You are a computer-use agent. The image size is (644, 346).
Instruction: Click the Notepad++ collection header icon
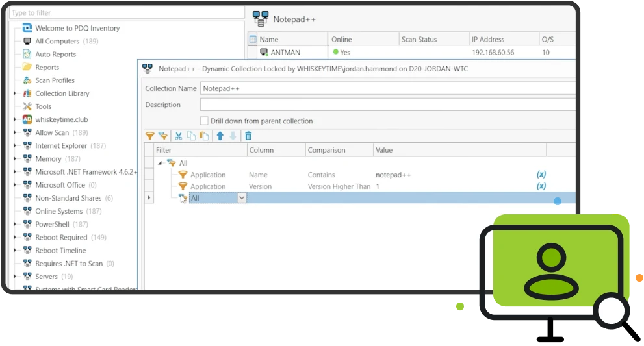click(261, 19)
